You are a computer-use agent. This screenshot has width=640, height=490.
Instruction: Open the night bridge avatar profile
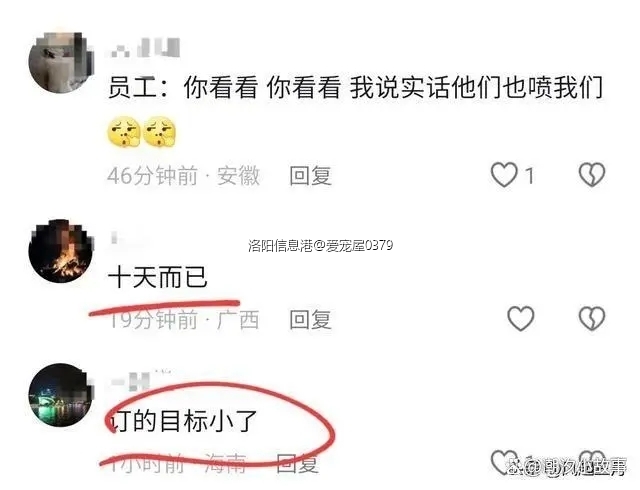[x=61, y=394]
